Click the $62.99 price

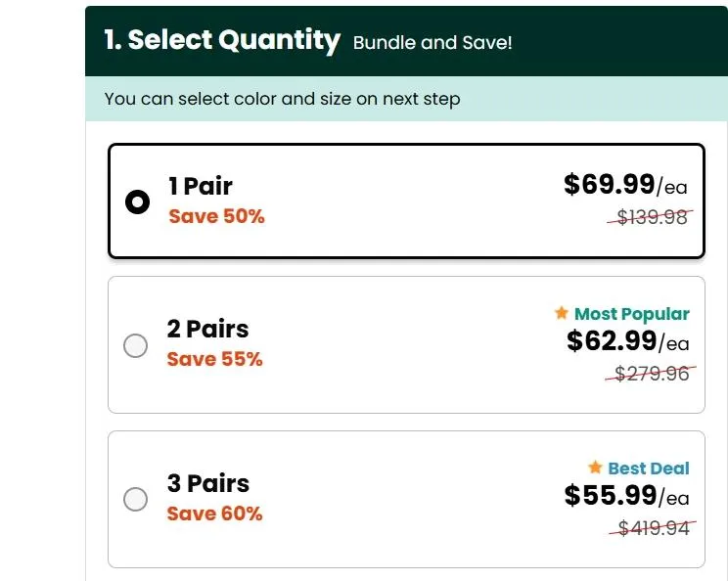coord(612,340)
